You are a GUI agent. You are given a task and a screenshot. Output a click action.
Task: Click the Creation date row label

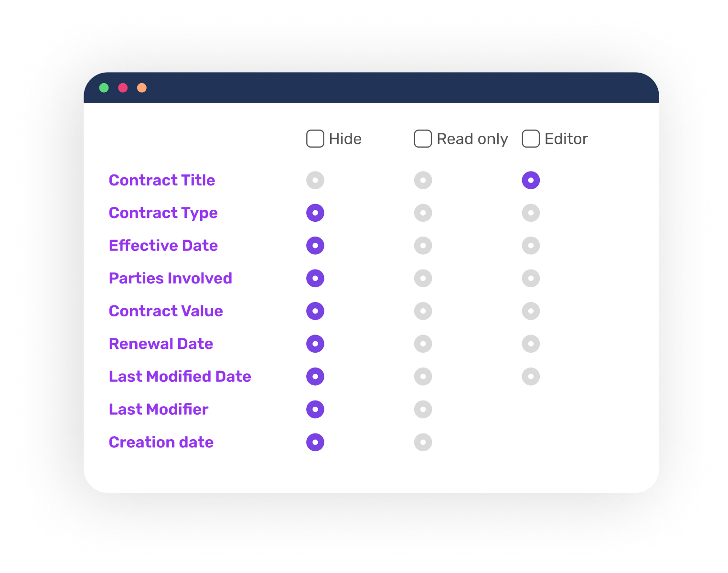click(161, 442)
